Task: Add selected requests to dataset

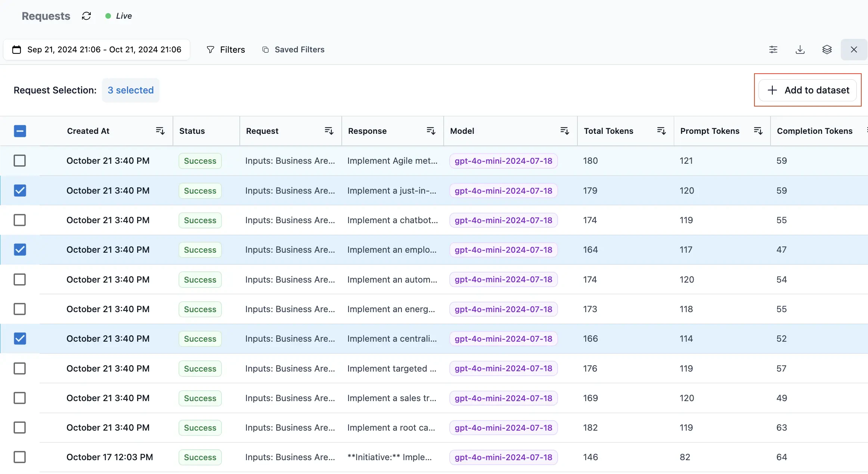Action: [807, 90]
